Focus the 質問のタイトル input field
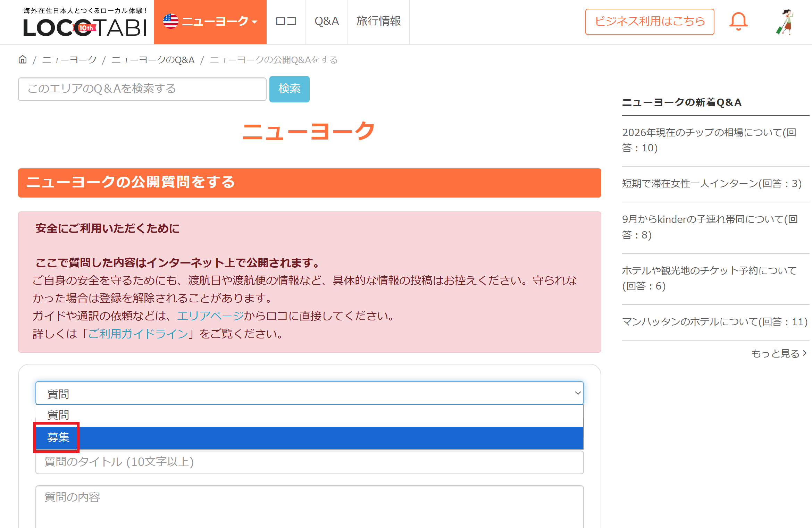Screen dimensions: 812x528 309,462
